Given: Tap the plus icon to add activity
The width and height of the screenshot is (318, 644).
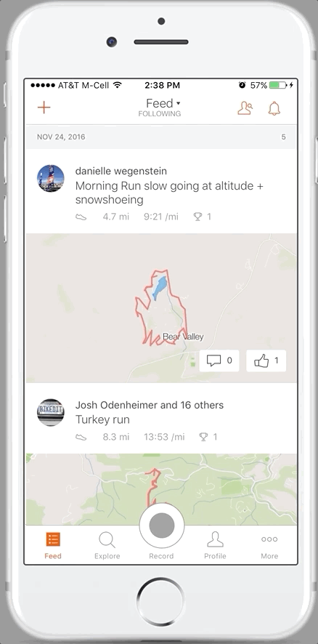Looking at the screenshot, I should 44,108.
